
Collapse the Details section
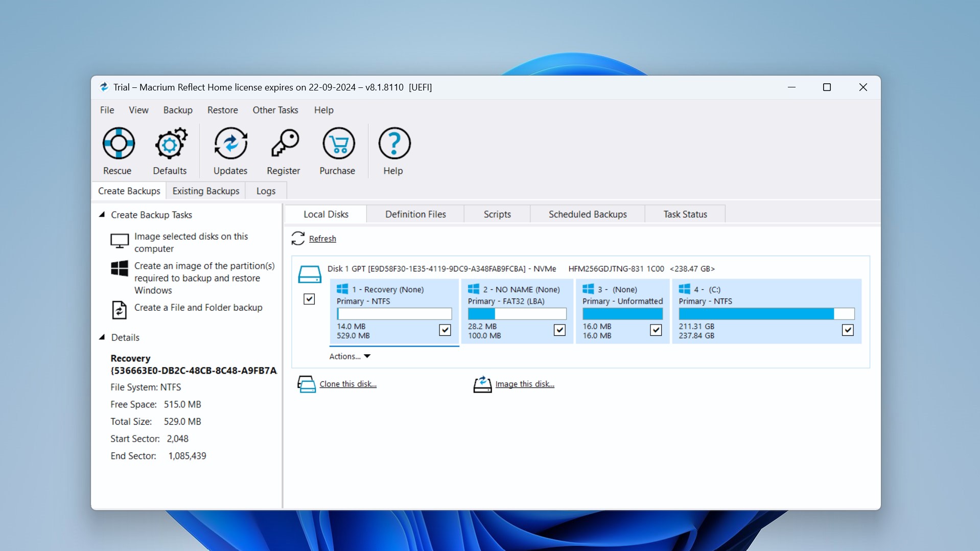click(102, 337)
